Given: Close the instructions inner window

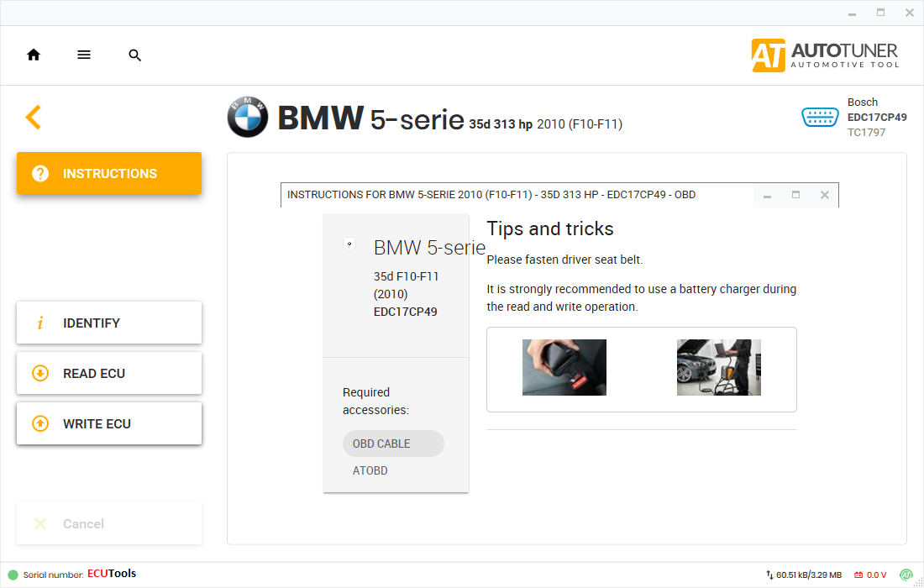Looking at the screenshot, I should [824, 195].
